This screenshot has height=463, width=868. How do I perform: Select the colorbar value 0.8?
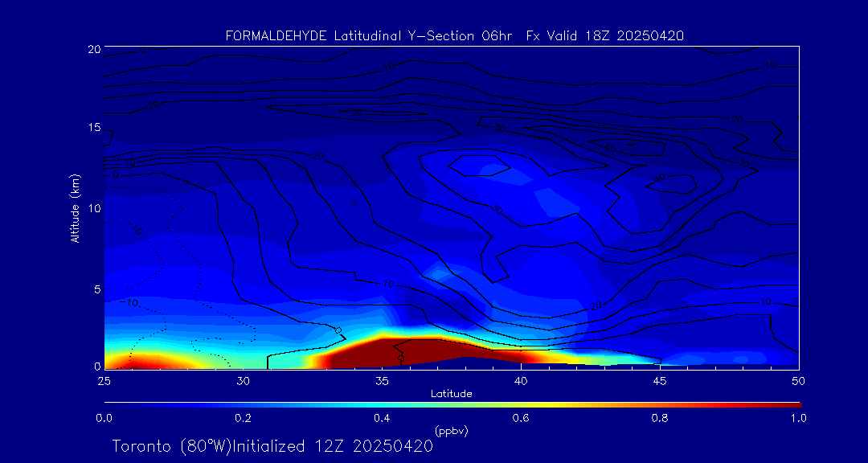pyautogui.click(x=660, y=418)
